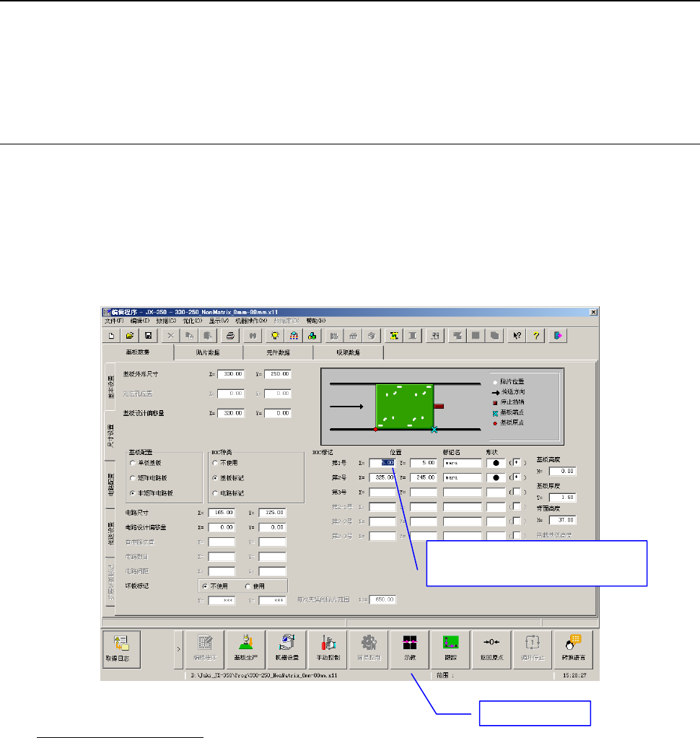
Task: Click the yellow question mark help icon
Action: 535,336
